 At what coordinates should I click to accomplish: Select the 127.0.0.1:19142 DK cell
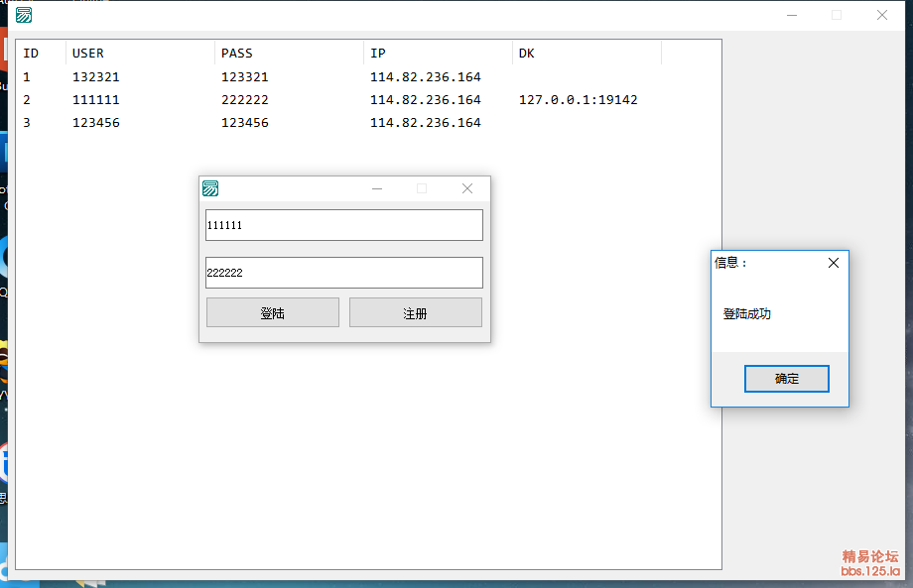[x=578, y=100]
